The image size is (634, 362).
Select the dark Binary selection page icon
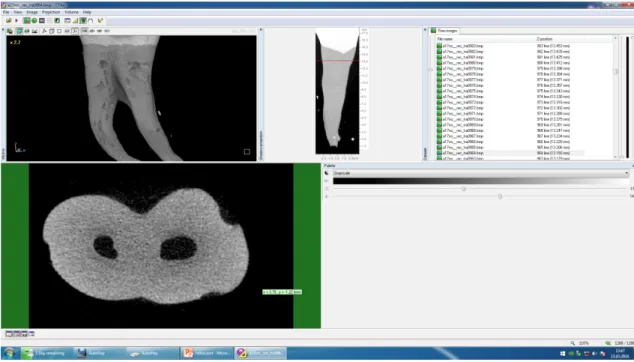[x=42, y=21]
